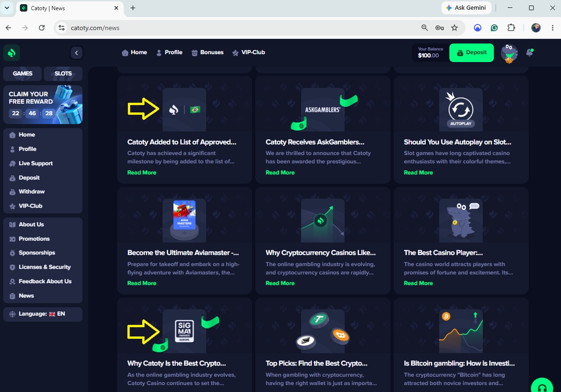Screen dimensions: 561x392
Task: Open a new browser tab
Action: 133,8
